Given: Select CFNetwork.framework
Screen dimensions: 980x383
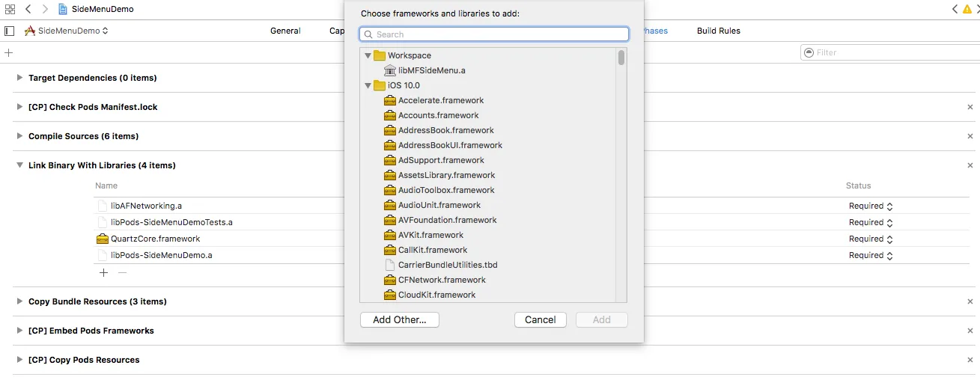Looking at the screenshot, I should (442, 280).
